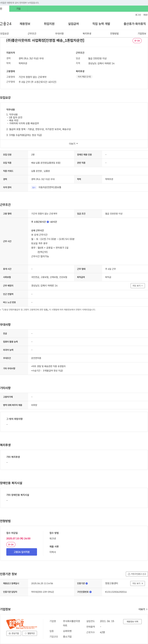
Task: Jump to the 복리후생 section tab
Action: click(87, 34)
